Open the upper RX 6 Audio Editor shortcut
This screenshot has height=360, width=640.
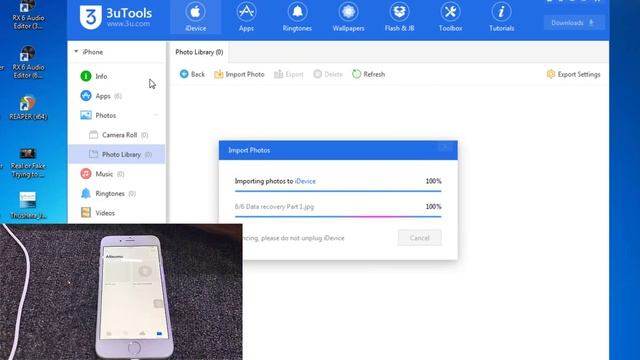[28, 16]
